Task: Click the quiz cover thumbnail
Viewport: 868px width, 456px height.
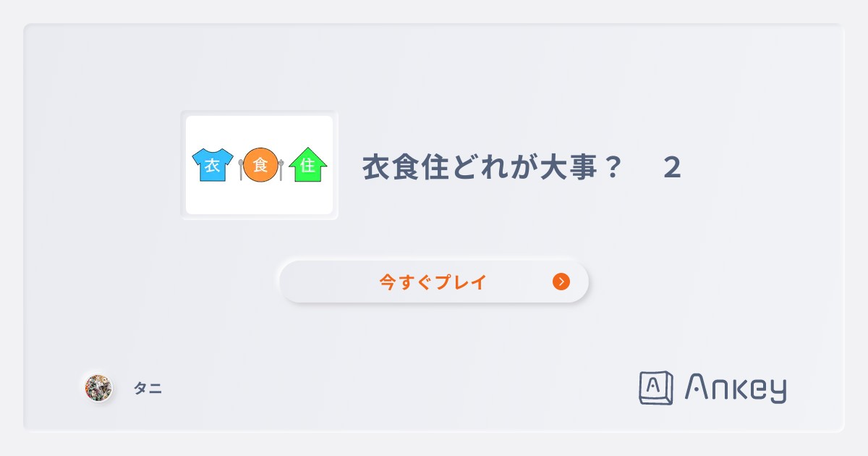Action: [259, 165]
